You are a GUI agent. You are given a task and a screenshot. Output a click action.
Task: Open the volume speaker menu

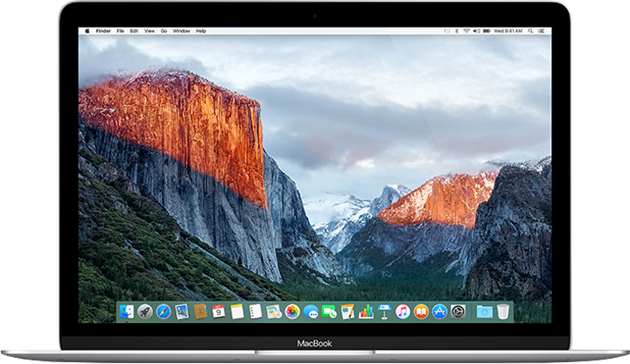[x=477, y=31]
